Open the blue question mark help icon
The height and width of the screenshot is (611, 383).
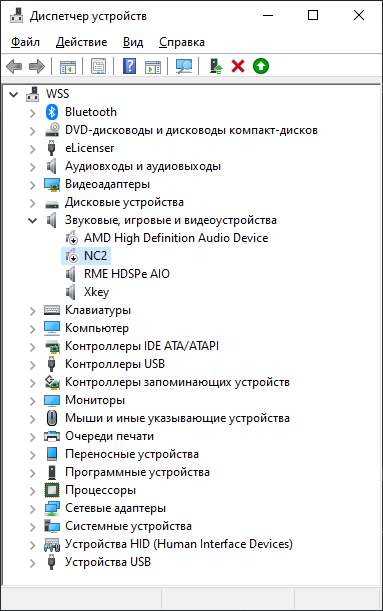pyautogui.click(x=129, y=66)
